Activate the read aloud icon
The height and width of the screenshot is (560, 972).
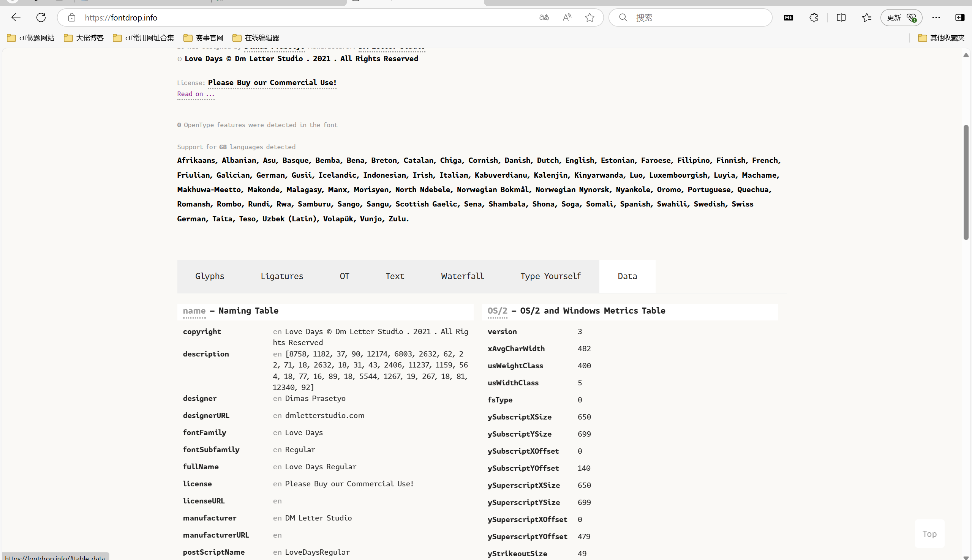click(567, 17)
